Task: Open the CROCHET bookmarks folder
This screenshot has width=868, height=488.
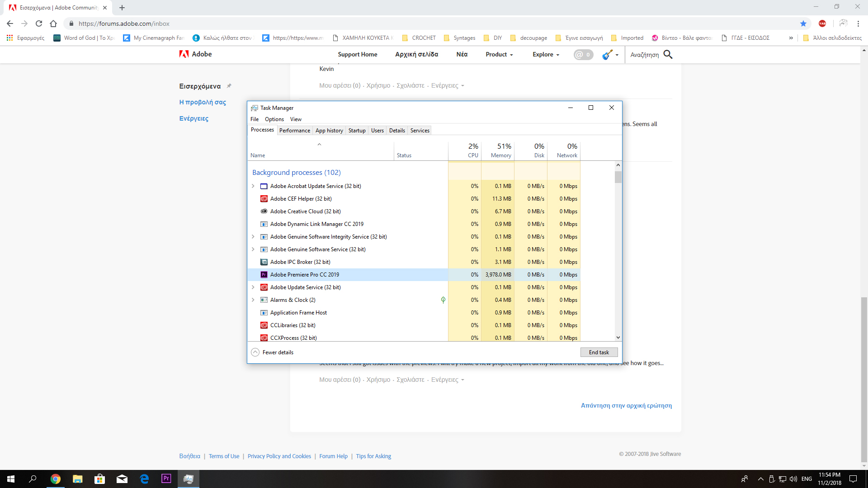Action: (419, 38)
